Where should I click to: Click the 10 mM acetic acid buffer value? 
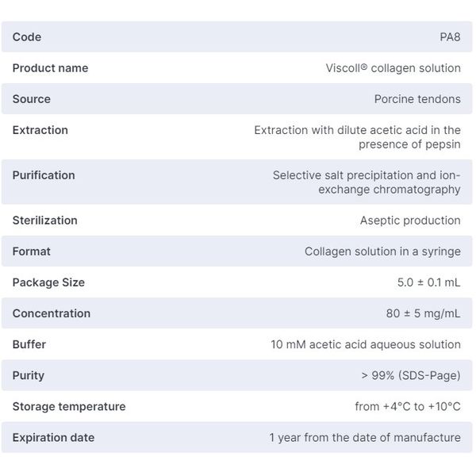point(366,344)
